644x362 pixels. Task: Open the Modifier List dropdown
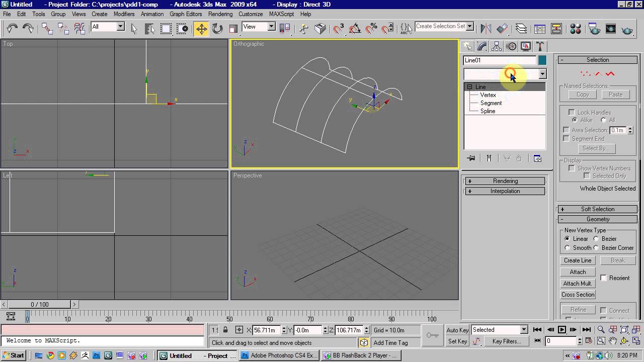click(542, 74)
